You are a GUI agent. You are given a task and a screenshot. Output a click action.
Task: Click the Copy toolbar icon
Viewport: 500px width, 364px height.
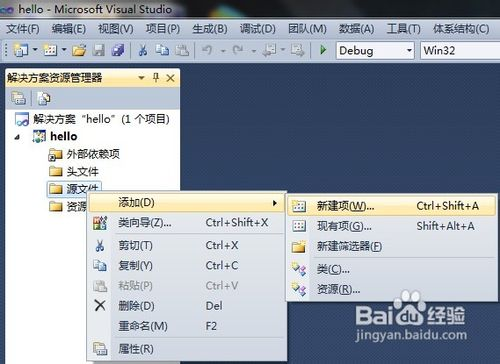point(162,50)
